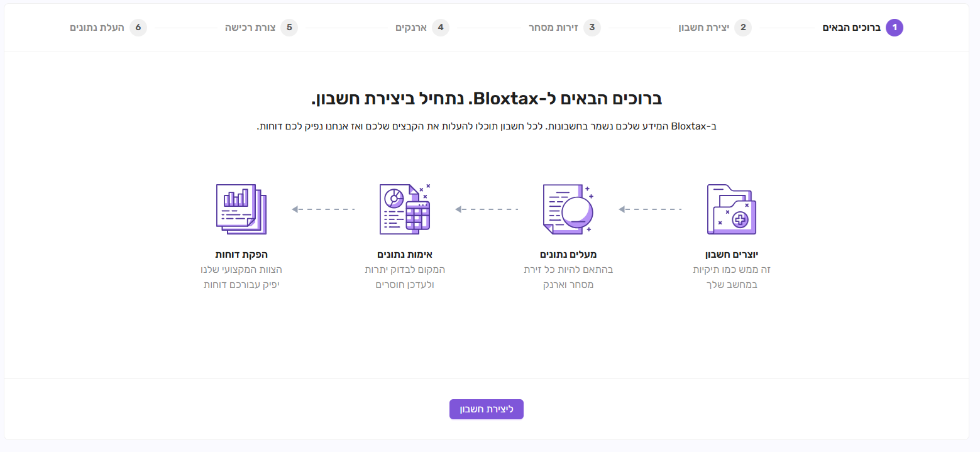Click the יוצרים חשבון heading

click(732, 255)
